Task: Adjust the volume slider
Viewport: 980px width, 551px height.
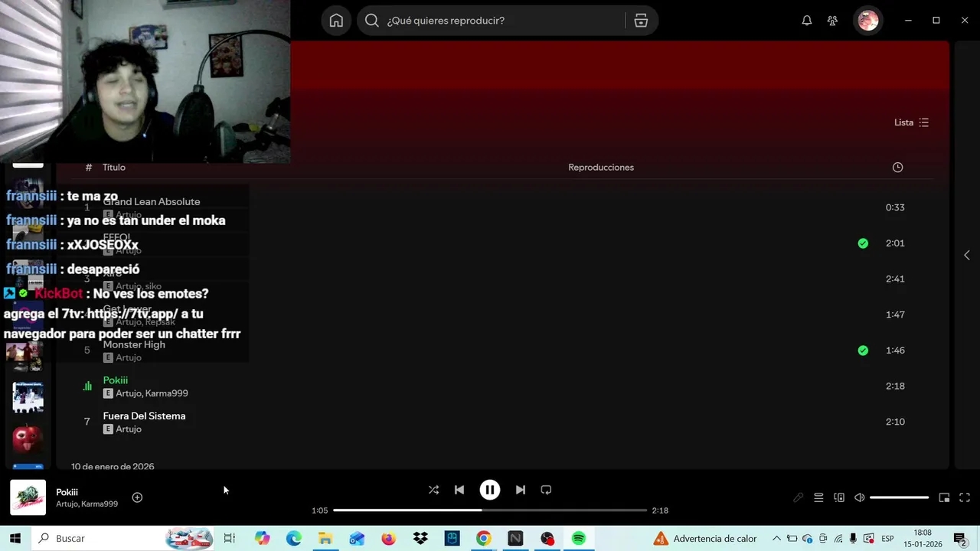Action: [900, 497]
